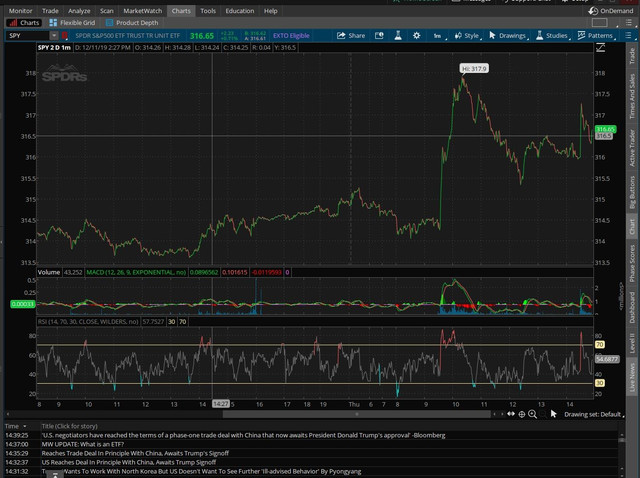The width and height of the screenshot is (640, 478).
Task: Change the 1m timeframe selector
Action: (438, 36)
